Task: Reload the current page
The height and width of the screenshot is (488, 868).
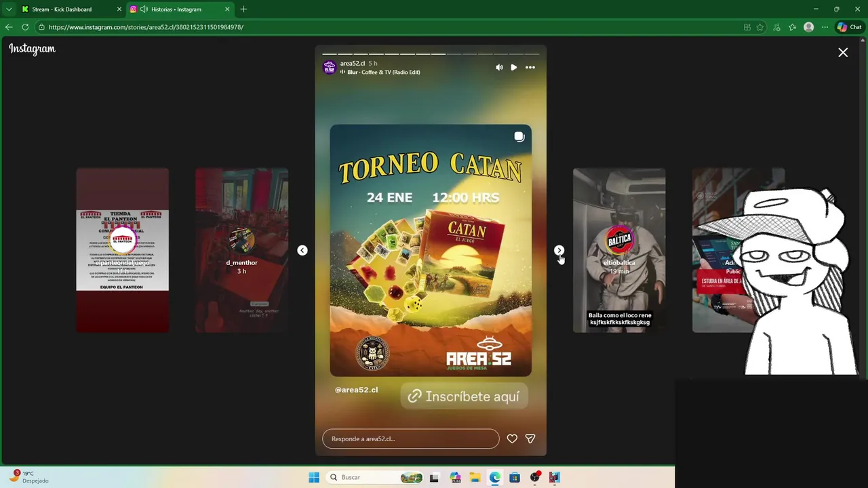Action: [x=25, y=27]
